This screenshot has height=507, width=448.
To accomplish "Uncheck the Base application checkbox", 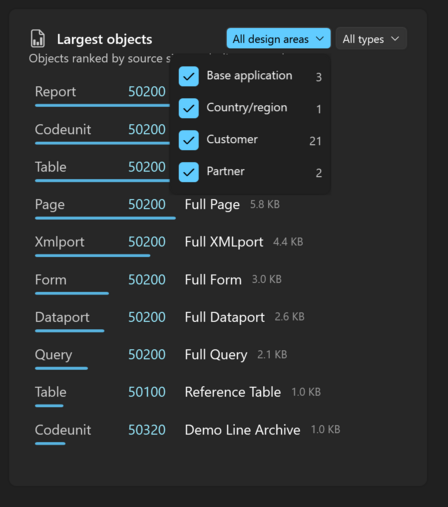I will [x=189, y=76].
